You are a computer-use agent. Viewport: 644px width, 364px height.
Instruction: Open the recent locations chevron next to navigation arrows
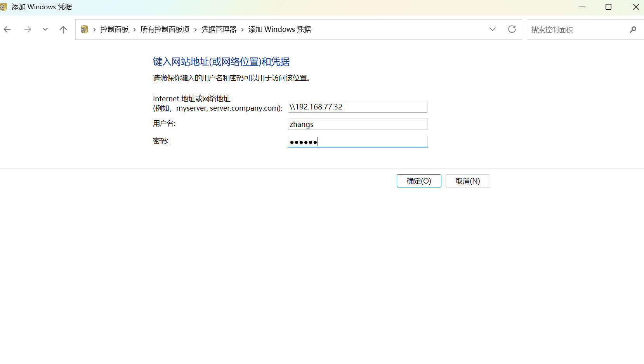(45, 29)
